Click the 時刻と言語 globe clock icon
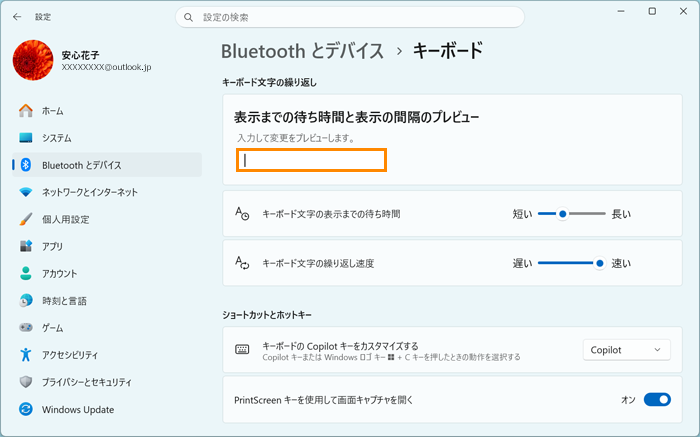 click(x=26, y=300)
